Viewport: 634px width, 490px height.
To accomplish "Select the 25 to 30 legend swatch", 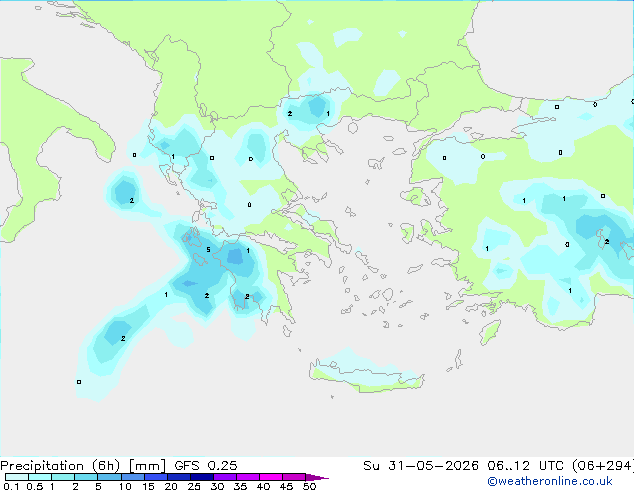I will (201, 477).
